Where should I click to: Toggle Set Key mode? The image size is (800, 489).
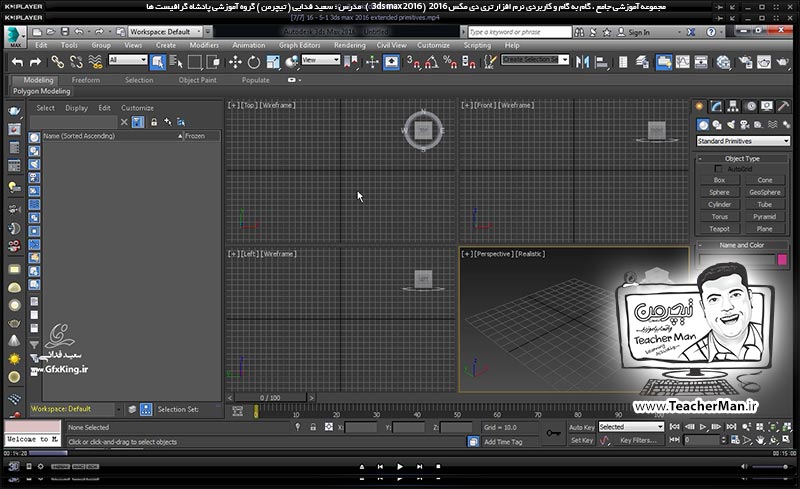(582, 440)
